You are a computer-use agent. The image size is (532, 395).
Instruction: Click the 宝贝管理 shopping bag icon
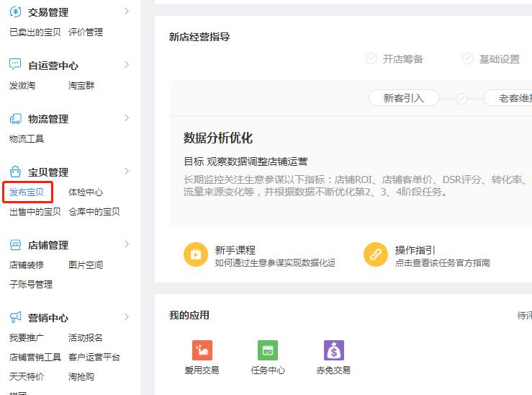15,172
